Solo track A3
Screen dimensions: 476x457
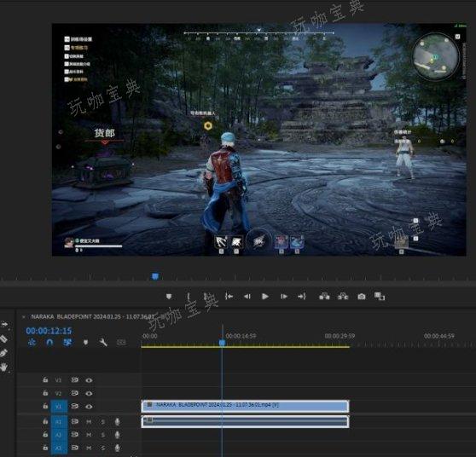[103, 448]
